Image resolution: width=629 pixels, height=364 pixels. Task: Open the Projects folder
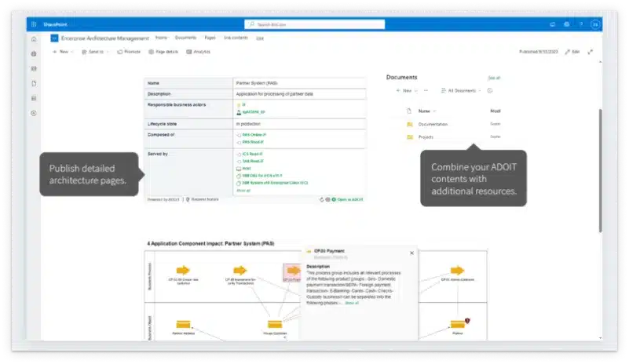[x=426, y=137]
